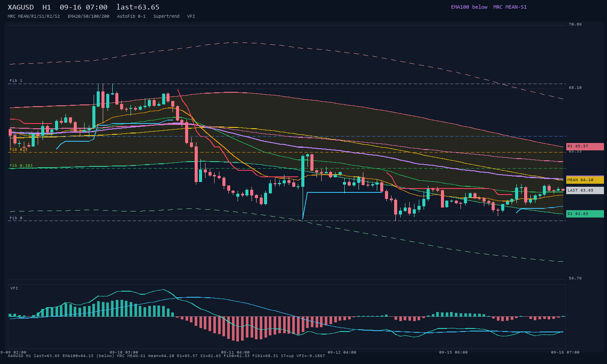Click the 09-09 02:00 time axis label
607x364 pixels.
pyautogui.click(x=12, y=352)
